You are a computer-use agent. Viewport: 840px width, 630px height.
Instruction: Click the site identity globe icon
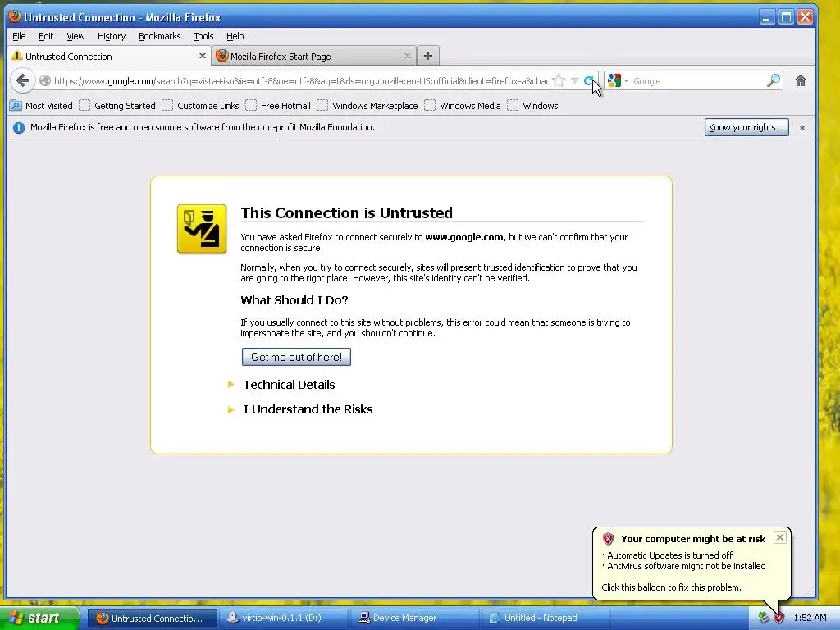(45, 81)
